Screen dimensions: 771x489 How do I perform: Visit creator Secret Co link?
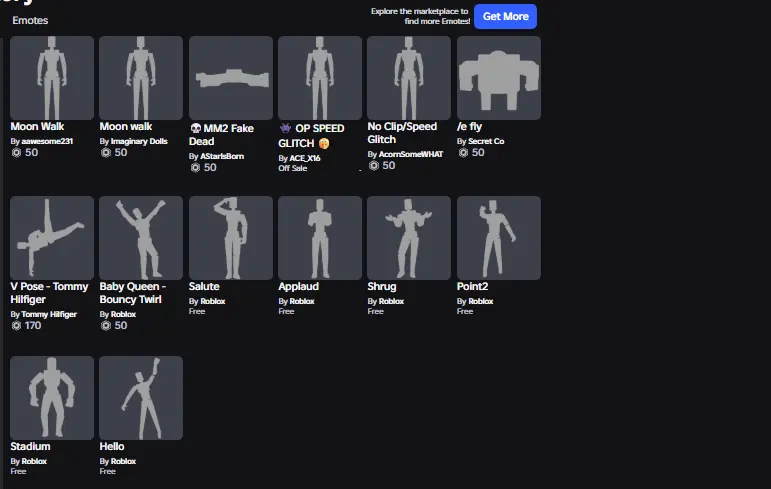[x=486, y=141]
